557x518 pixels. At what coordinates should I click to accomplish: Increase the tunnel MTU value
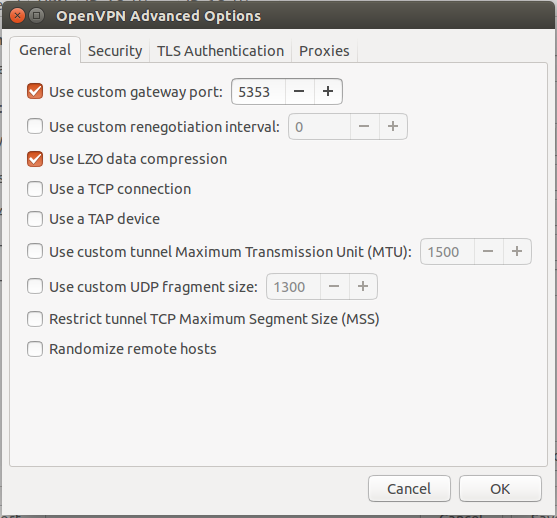517,252
